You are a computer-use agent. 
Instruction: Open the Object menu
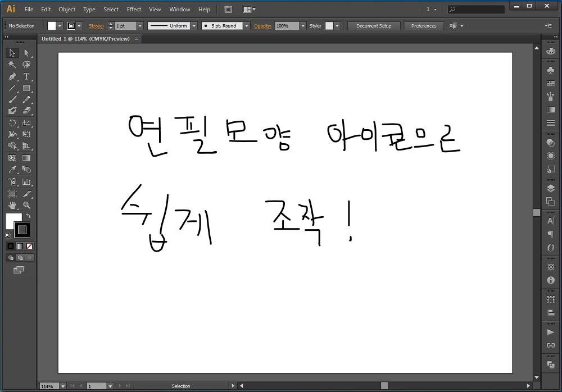67,10
